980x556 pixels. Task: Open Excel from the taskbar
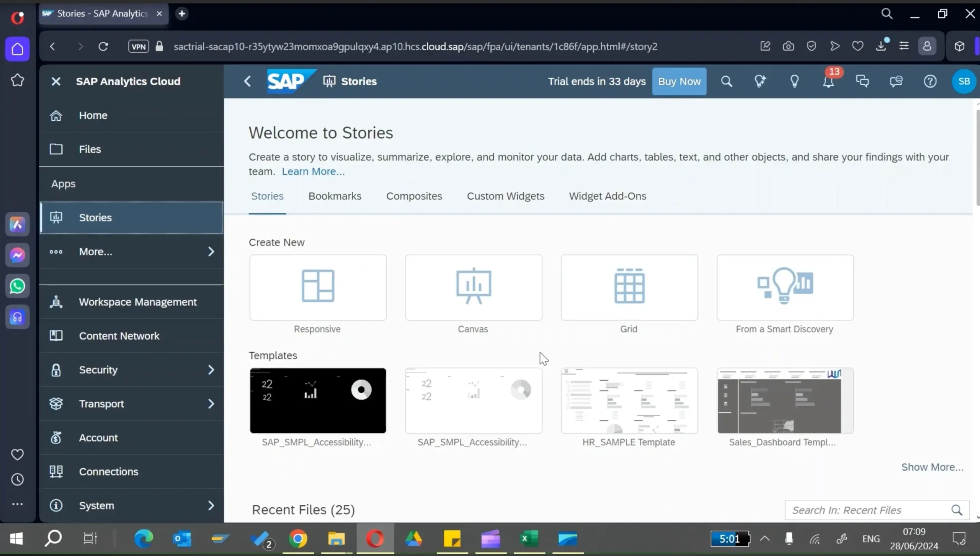529,539
